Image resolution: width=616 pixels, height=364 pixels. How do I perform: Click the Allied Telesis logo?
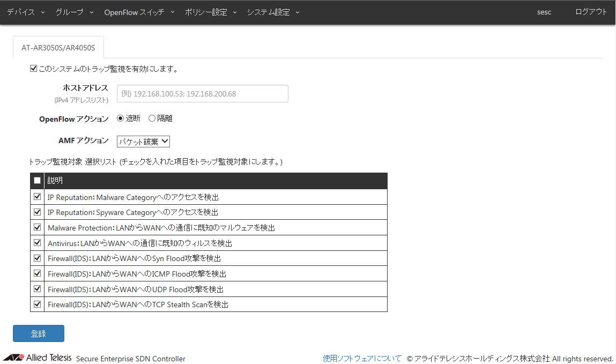pos(37,358)
